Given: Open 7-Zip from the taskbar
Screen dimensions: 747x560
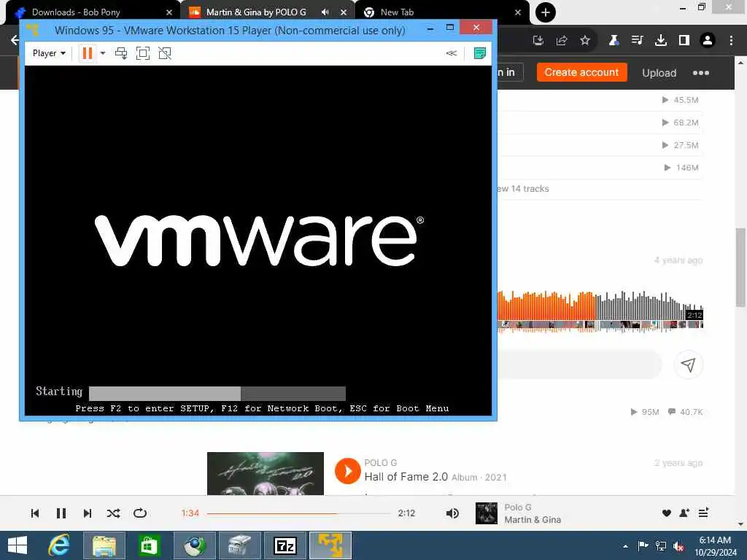Looking at the screenshot, I should [x=285, y=545].
